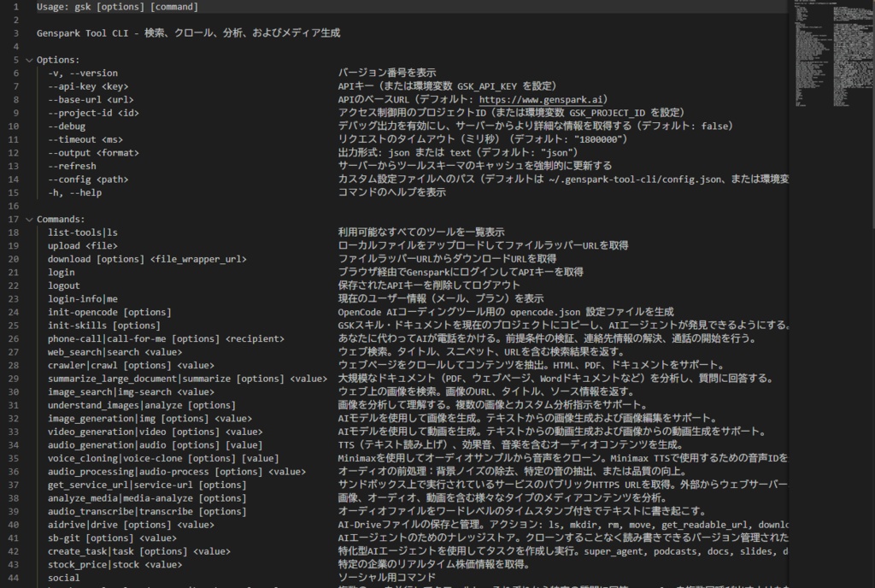Click '~/.genspark-tool-cli/config.json' path text
Image resolution: width=875 pixels, height=588 pixels.
[635, 179]
